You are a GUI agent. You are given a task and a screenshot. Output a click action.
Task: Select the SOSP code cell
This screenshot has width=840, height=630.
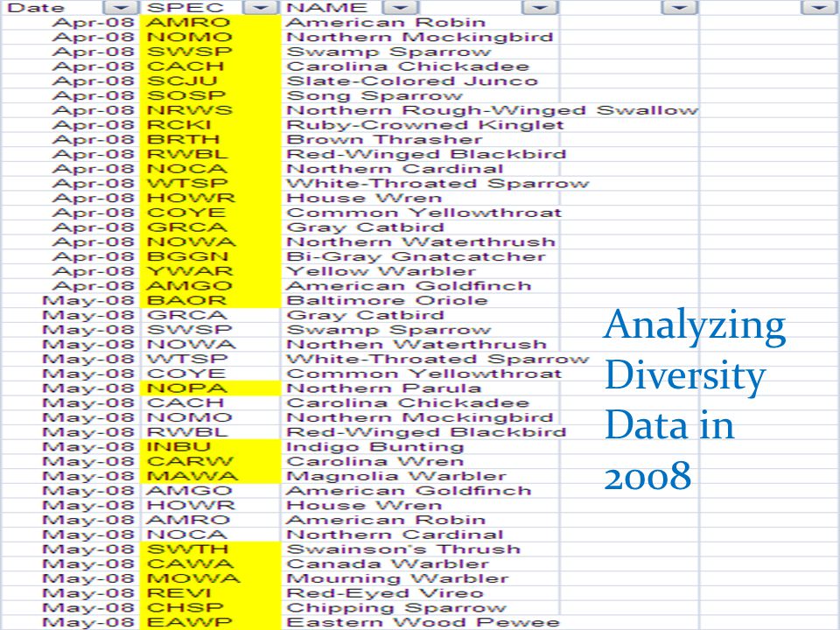coord(210,95)
